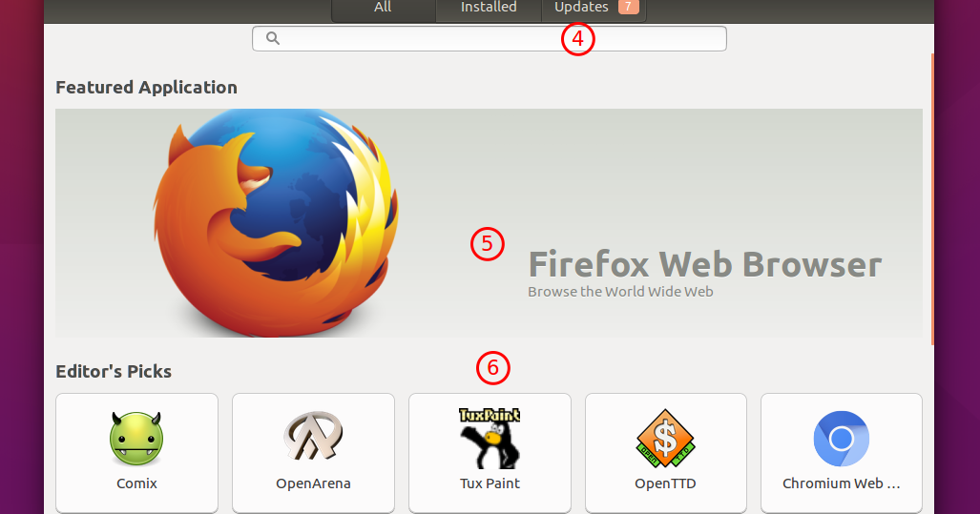Click the Firefox logo image
The height and width of the screenshot is (514, 980).
click(x=276, y=221)
